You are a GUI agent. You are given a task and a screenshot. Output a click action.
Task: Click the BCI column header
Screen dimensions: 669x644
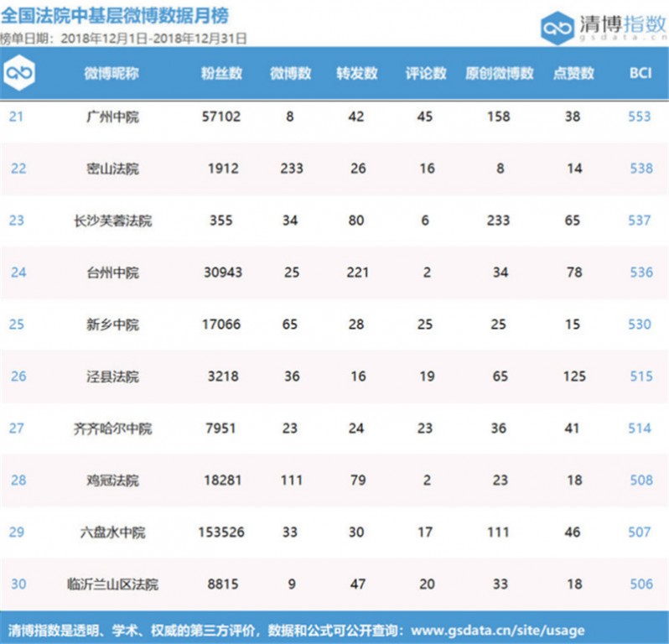pyautogui.click(x=640, y=73)
